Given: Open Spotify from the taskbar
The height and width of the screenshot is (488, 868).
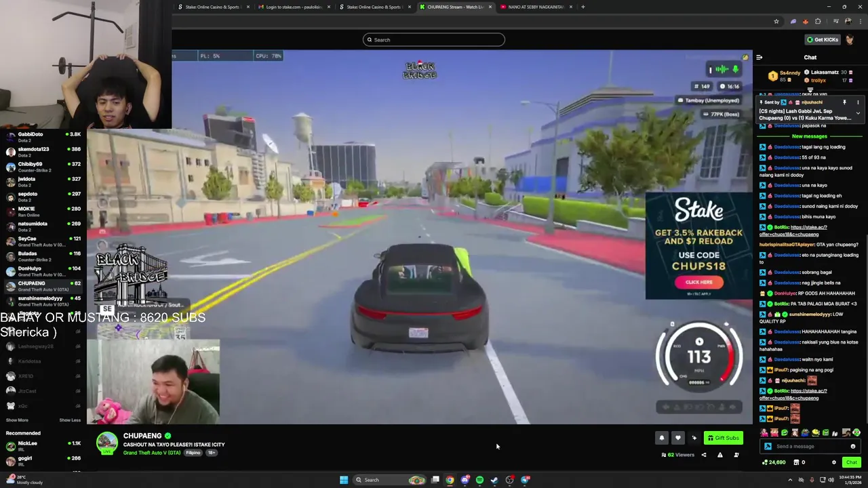Looking at the screenshot, I should click(x=479, y=480).
